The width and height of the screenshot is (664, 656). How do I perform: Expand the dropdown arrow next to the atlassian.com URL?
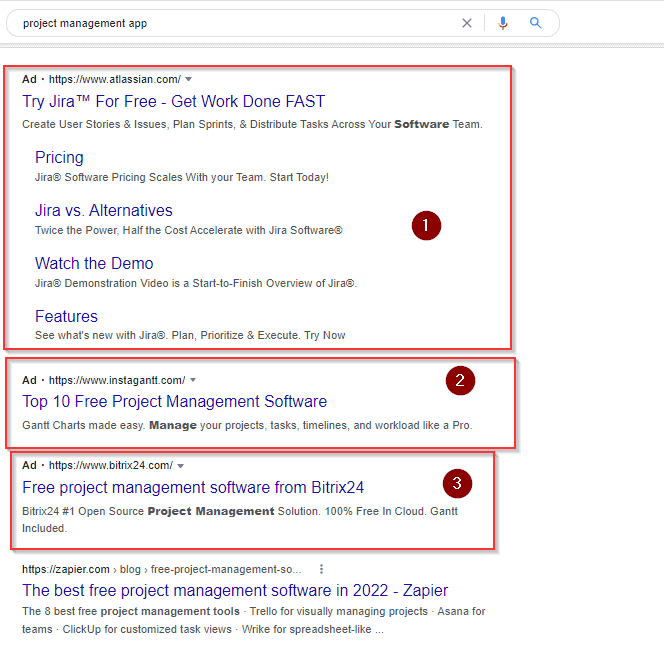coord(189,79)
